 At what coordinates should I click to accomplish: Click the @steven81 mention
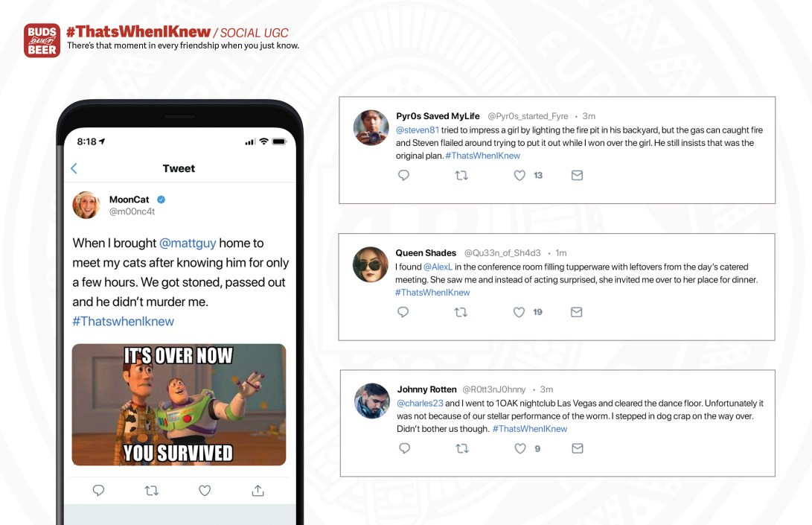click(418, 130)
